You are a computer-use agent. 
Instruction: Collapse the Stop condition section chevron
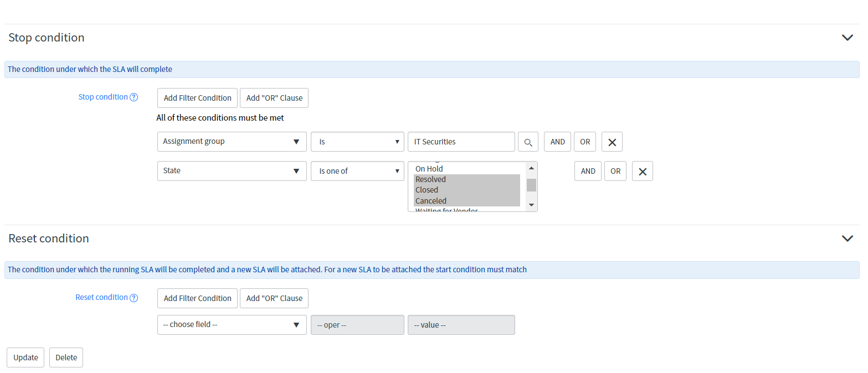click(x=847, y=38)
